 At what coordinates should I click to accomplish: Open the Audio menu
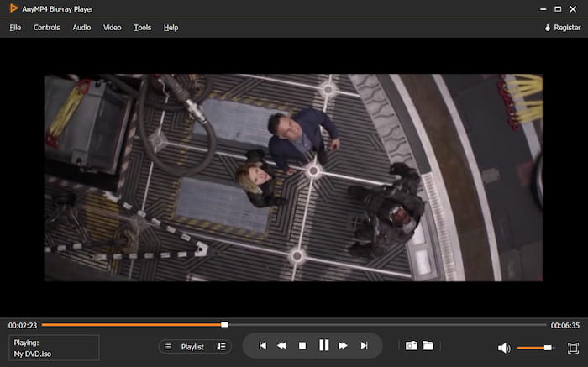(81, 28)
